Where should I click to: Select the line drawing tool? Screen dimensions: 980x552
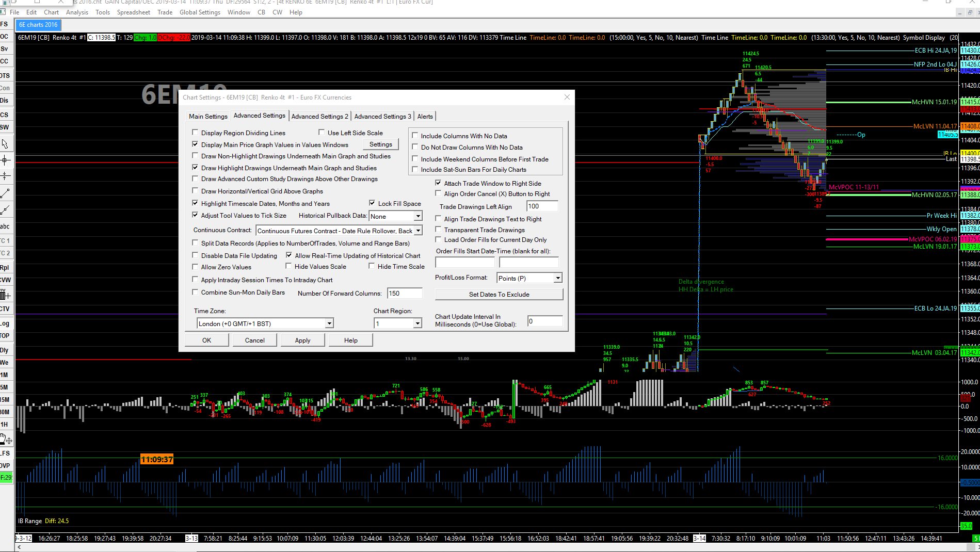pyautogui.click(x=5, y=193)
